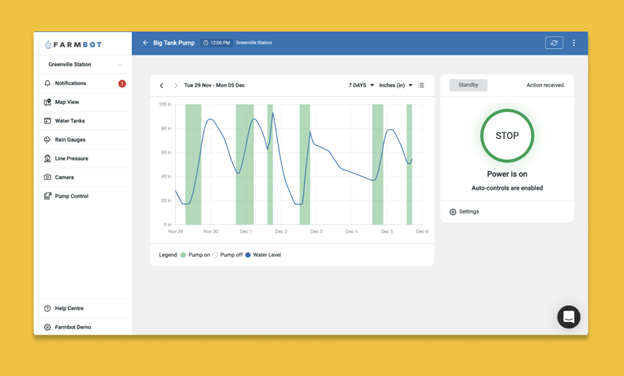Toggle the Pump on legend marker

(x=183, y=255)
